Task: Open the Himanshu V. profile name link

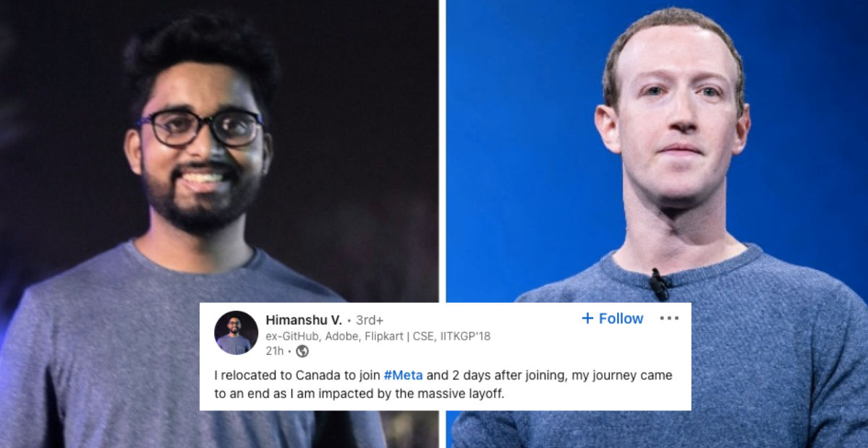Action: [304, 319]
